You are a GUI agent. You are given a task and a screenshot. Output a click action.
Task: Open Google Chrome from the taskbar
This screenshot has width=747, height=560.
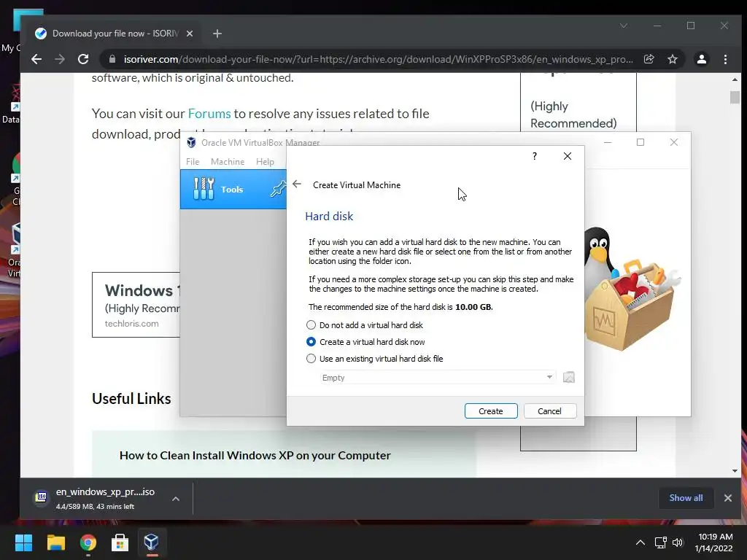(88, 542)
